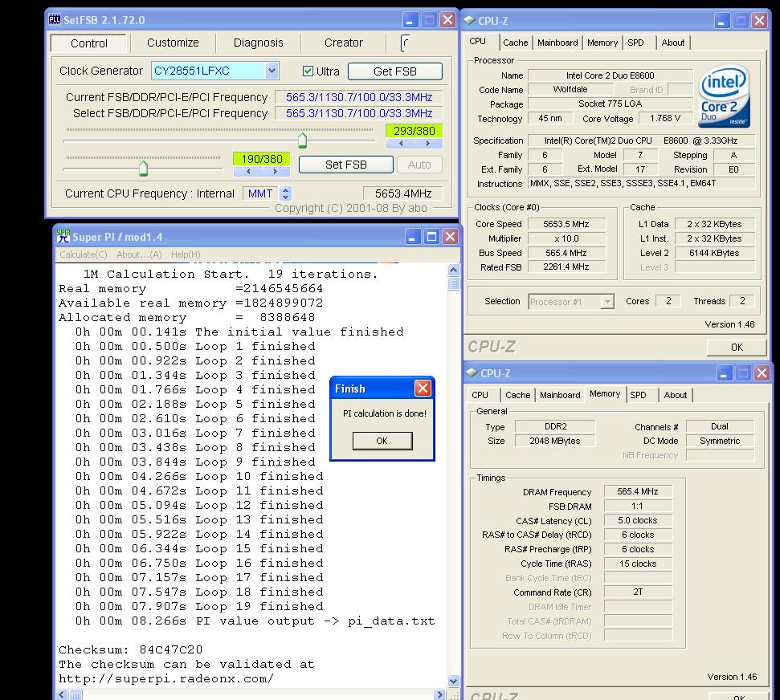Click right arrow under 190/380 value

point(275,171)
